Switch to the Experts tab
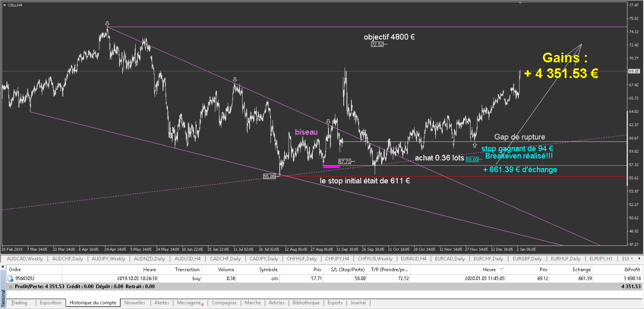Screen dimensions: 644x309 335,303
